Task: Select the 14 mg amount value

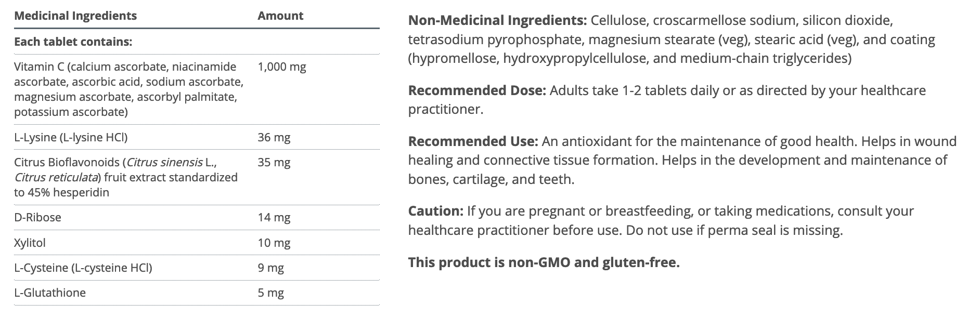Action: pyautogui.click(x=274, y=217)
